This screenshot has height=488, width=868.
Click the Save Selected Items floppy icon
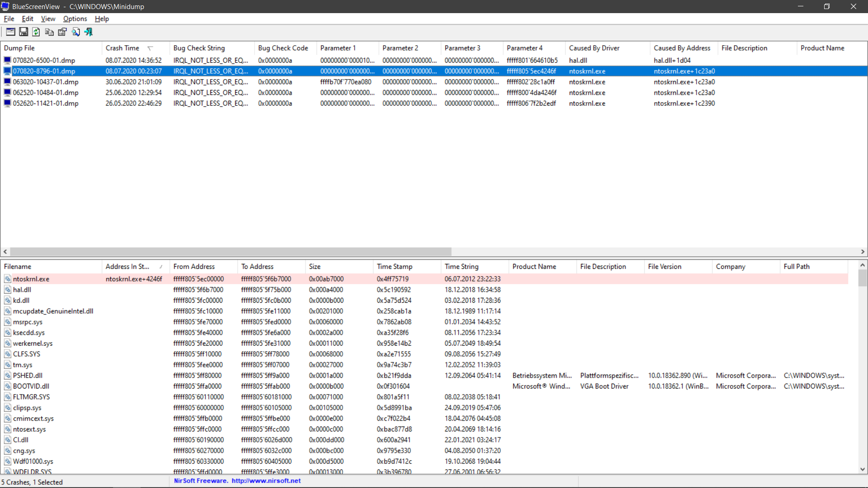point(24,32)
